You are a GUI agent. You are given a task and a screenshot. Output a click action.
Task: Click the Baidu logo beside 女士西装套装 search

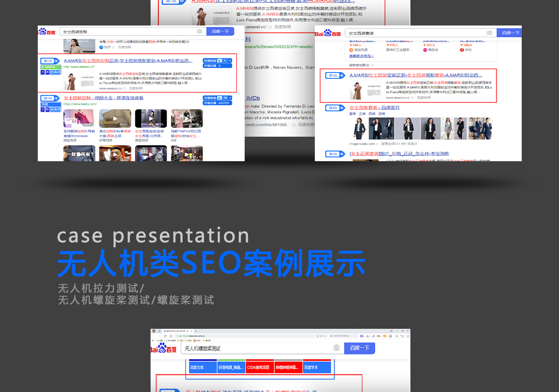point(328,33)
